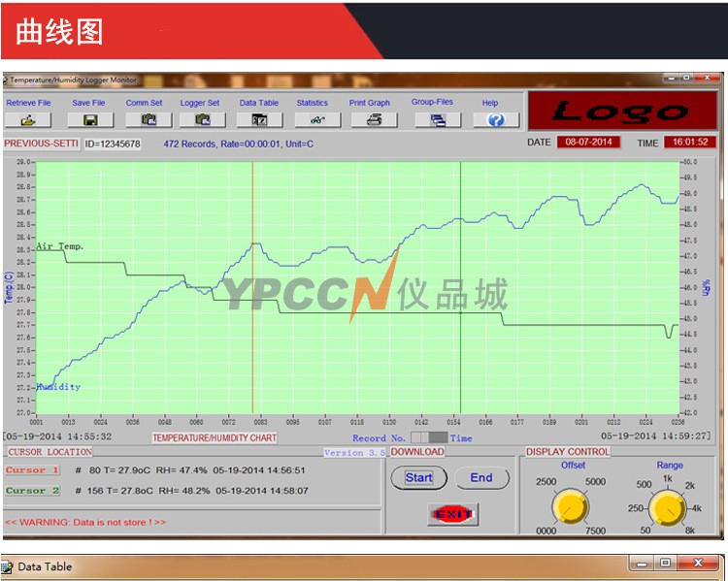This screenshot has width=728, height=581.
Task: Click the ID=12345678 field
Action: (x=113, y=144)
